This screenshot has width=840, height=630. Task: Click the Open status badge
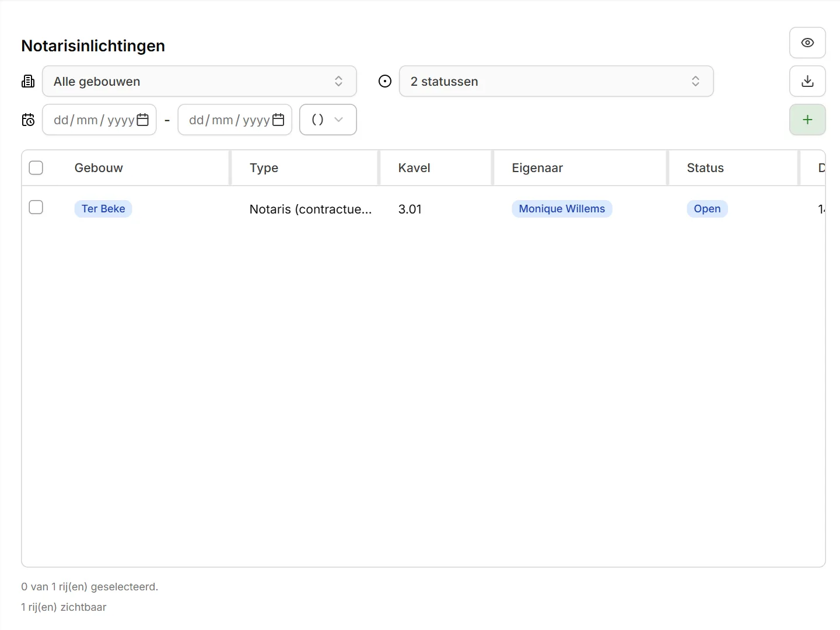(x=707, y=209)
